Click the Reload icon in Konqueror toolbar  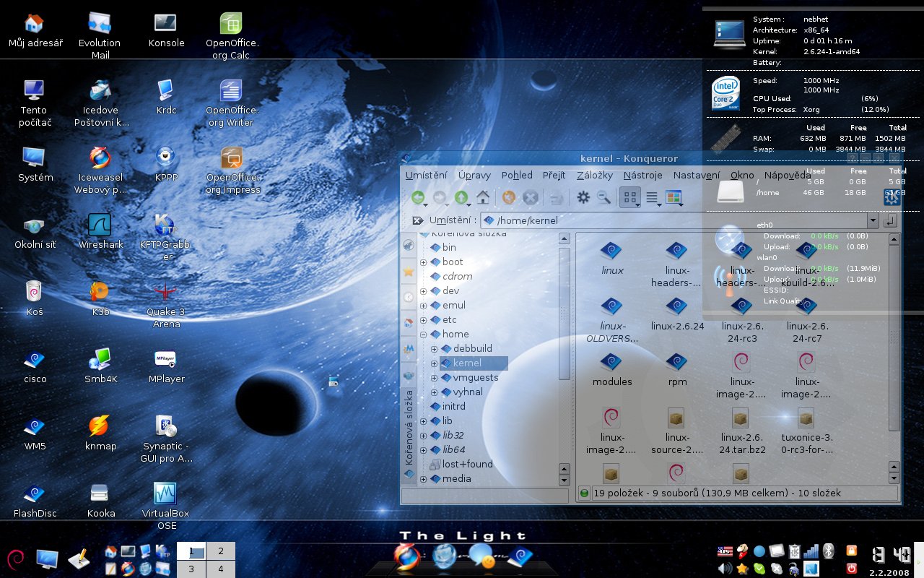click(509, 197)
